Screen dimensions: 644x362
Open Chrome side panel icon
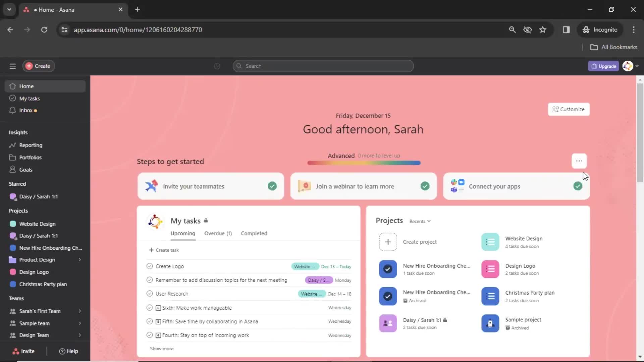coord(566,30)
